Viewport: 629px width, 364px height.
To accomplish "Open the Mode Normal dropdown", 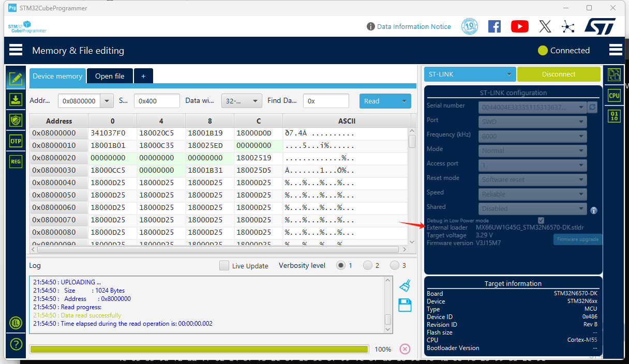I will (x=532, y=151).
